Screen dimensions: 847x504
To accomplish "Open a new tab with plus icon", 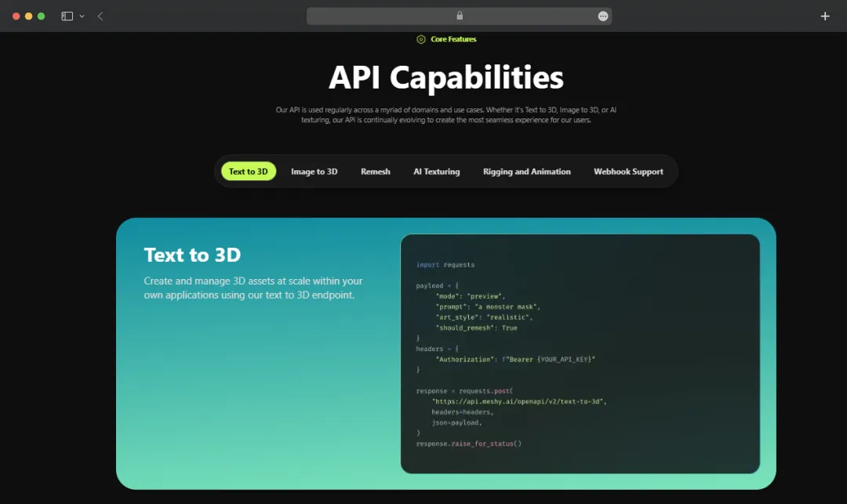I will pyautogui.click(x=825, y=16).
